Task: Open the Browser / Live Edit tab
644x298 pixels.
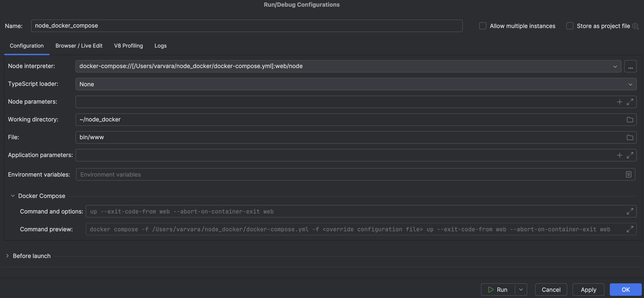Action: pyautogui.click(x=79, y=46)
